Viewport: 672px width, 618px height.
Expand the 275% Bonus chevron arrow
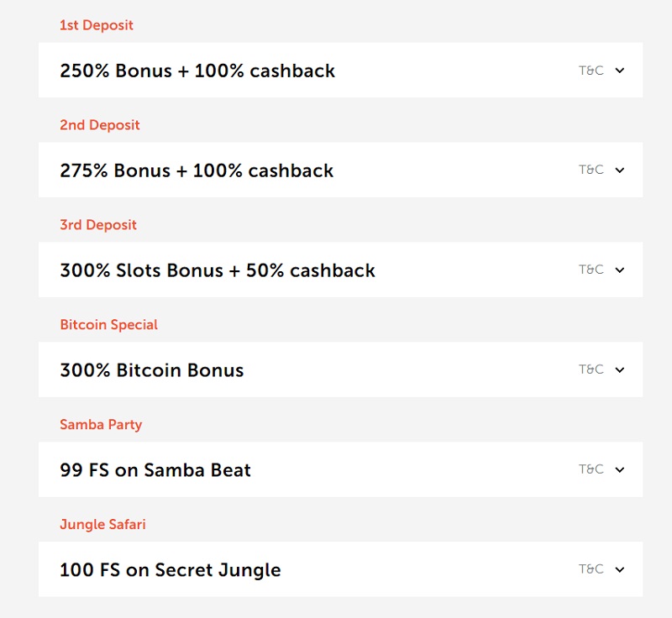coord(619,170)
